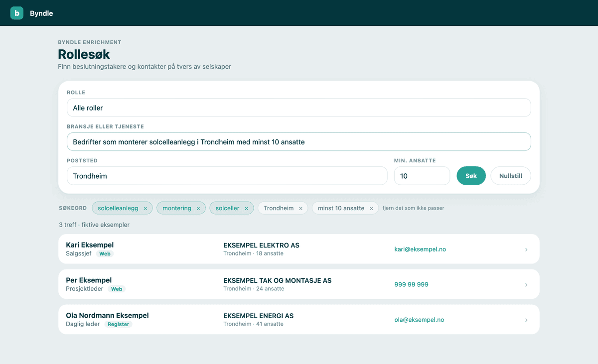The height and width of the screenshot is (364, 598).
Task: Focus the Min. ansatte field
Action: coord(422,176)
